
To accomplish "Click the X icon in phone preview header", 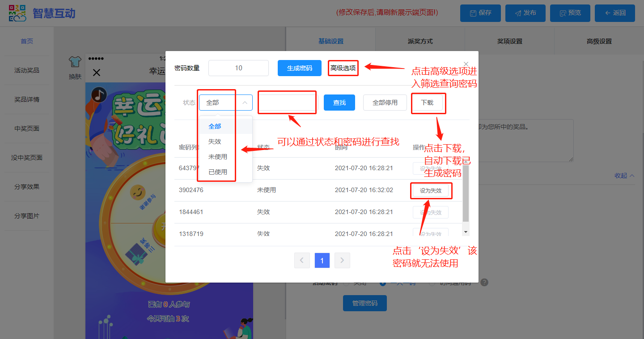I will point(97,73).
